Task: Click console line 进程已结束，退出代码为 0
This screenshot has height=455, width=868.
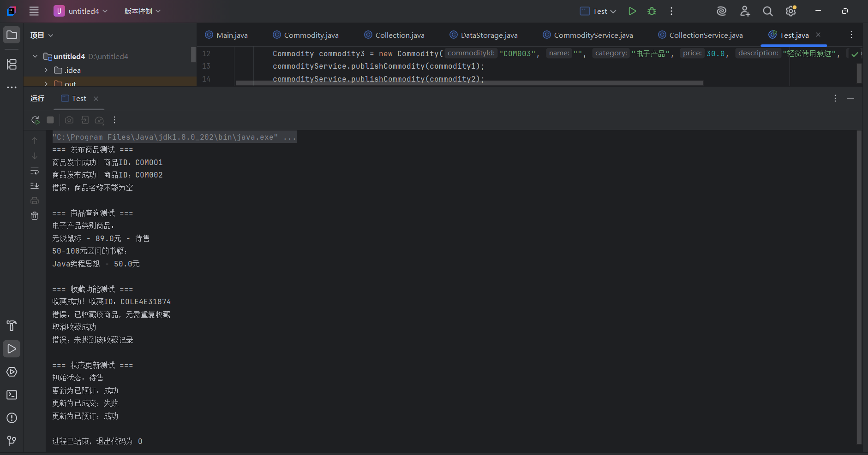Action: click(x=97, y=441)
